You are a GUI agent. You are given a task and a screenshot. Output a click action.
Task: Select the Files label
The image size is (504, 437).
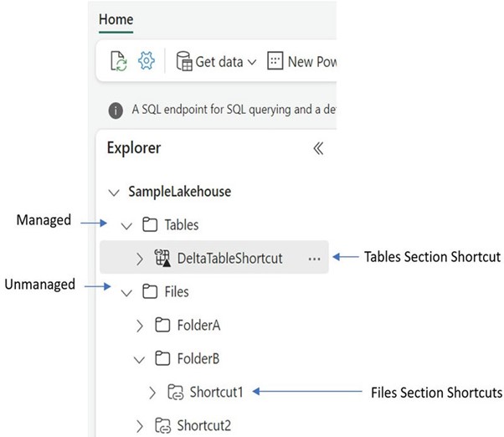[177, 292]
